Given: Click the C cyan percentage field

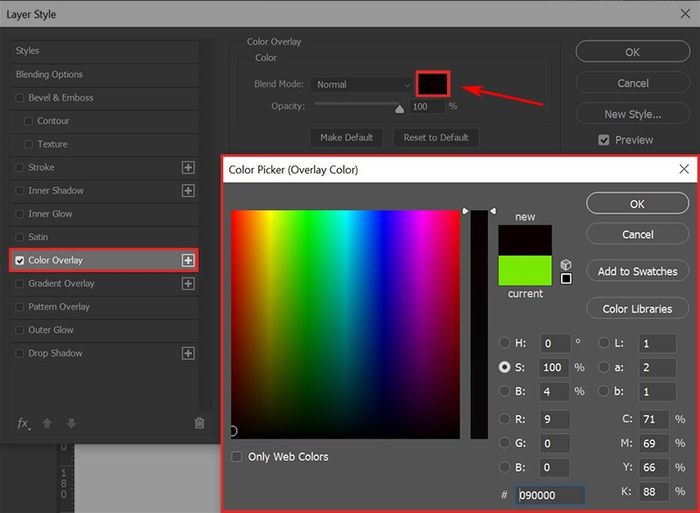Looking at the screenshot, I should click(x=654, y=419).
